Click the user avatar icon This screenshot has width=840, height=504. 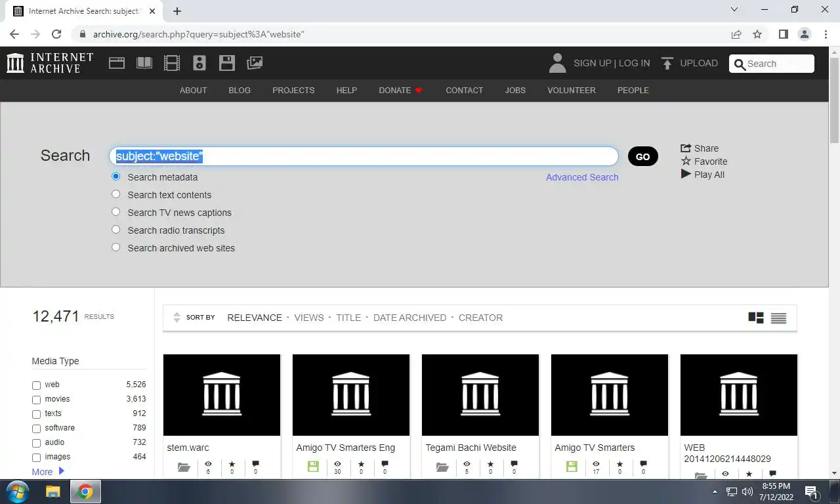pyautogui.click(x=557, y=63)
